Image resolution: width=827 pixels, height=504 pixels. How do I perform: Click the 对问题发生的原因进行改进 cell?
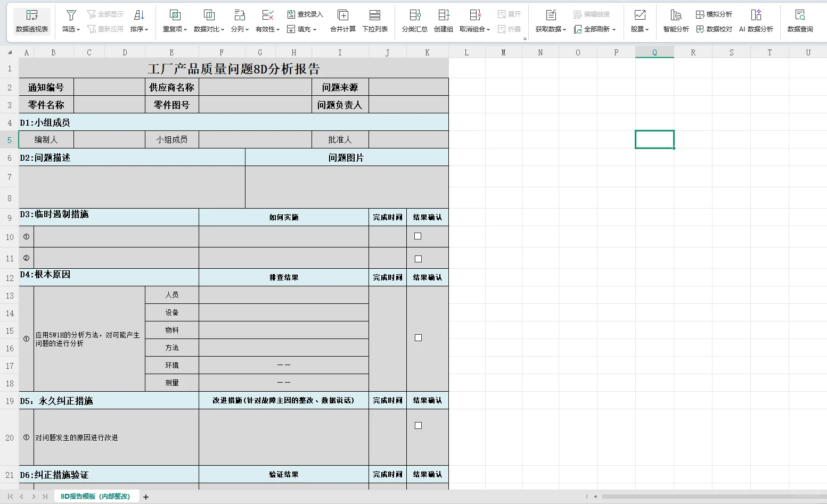click(116, 437)
